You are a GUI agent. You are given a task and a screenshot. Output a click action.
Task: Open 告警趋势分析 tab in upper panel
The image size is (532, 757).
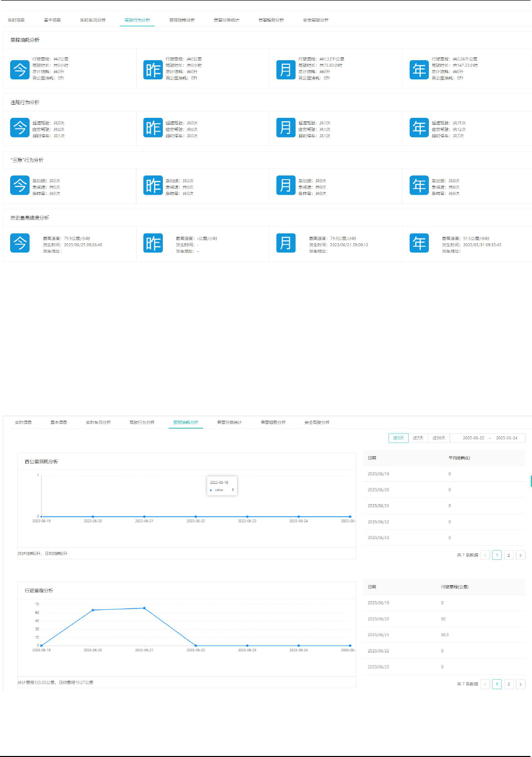pos(271,20)
